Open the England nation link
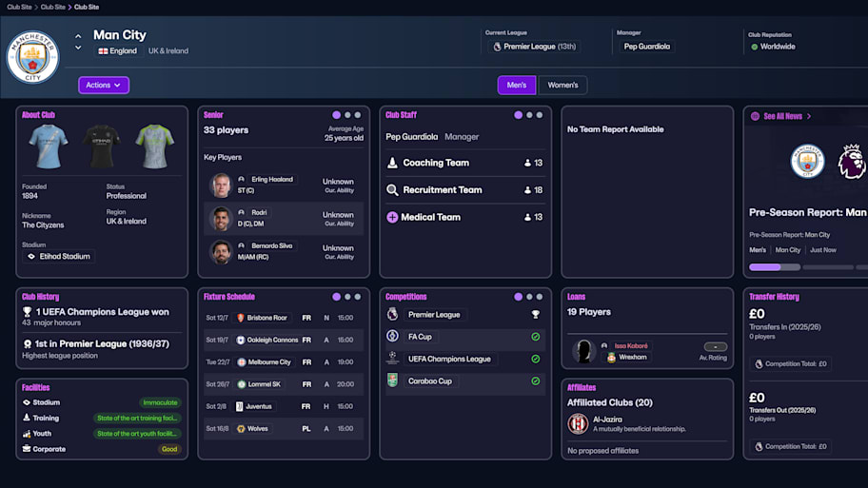 (117, 51)
